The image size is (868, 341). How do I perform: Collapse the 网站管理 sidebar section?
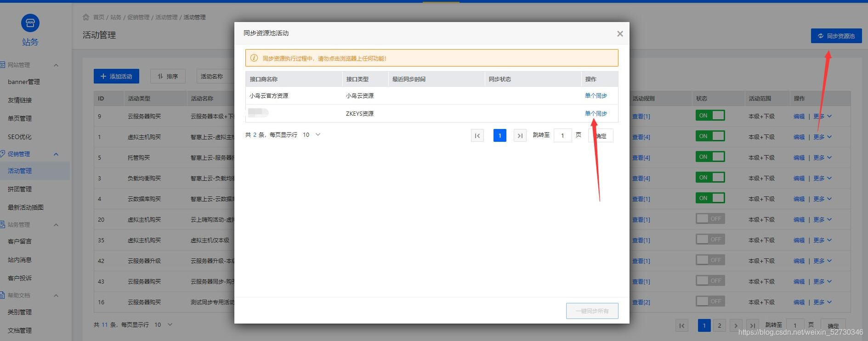[56, 65]
